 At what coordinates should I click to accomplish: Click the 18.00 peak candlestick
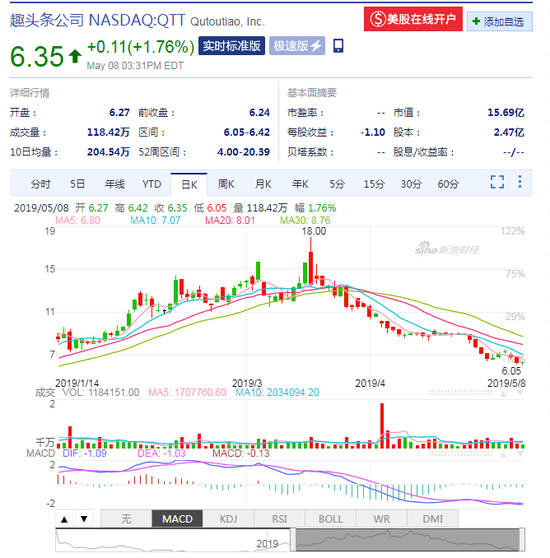[311, 262]
